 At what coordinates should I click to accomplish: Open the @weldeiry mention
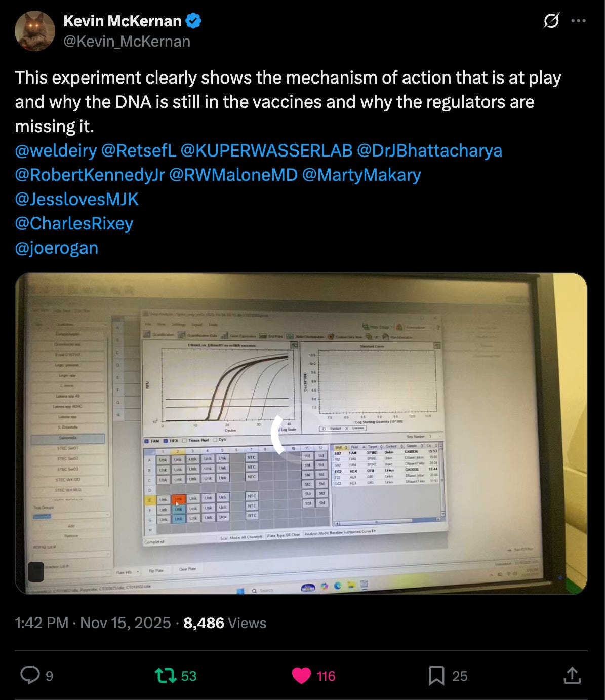(56, 150)
